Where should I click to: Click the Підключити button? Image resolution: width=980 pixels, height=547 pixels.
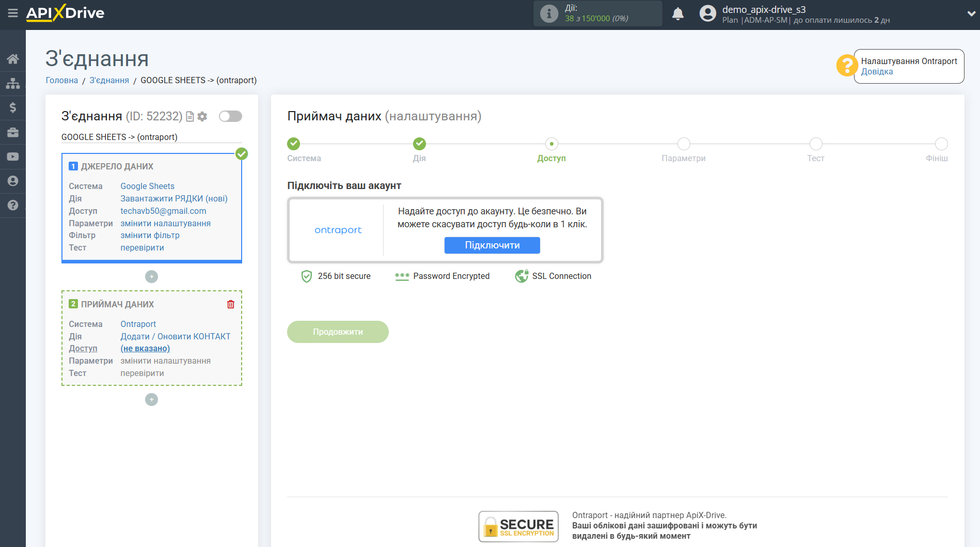[492, 245]
